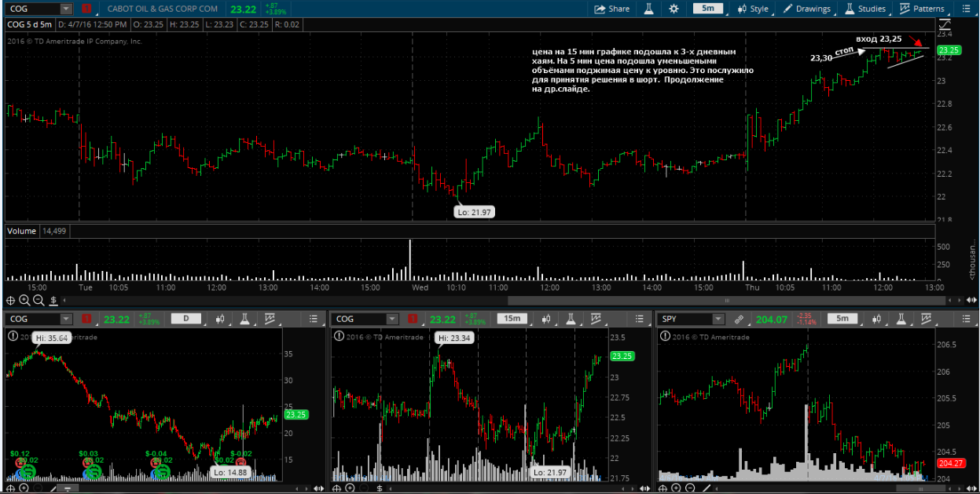Open main chart list menu icon at top right

click(x=964, y=9)
